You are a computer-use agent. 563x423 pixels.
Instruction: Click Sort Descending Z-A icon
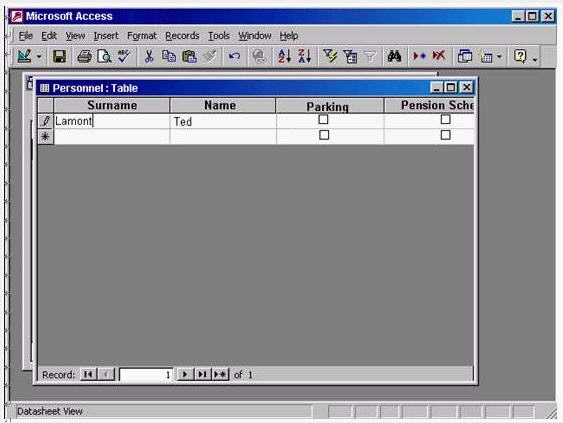coord(304,56)
